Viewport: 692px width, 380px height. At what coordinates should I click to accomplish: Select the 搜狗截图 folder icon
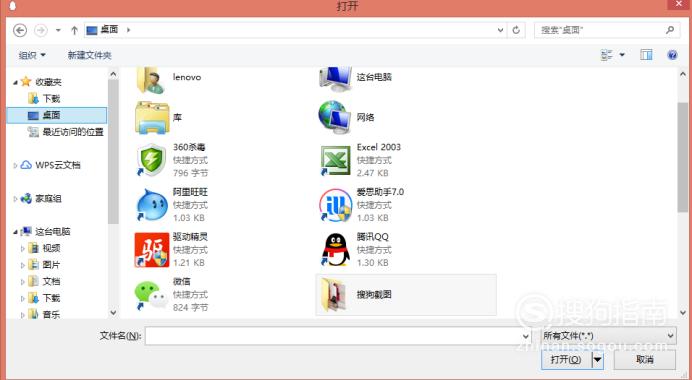coord(334,295)
